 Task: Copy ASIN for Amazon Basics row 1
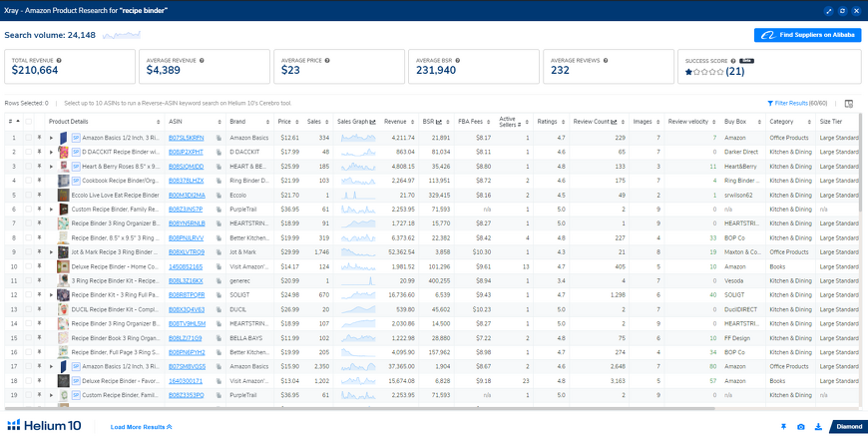tap(219, 138)
